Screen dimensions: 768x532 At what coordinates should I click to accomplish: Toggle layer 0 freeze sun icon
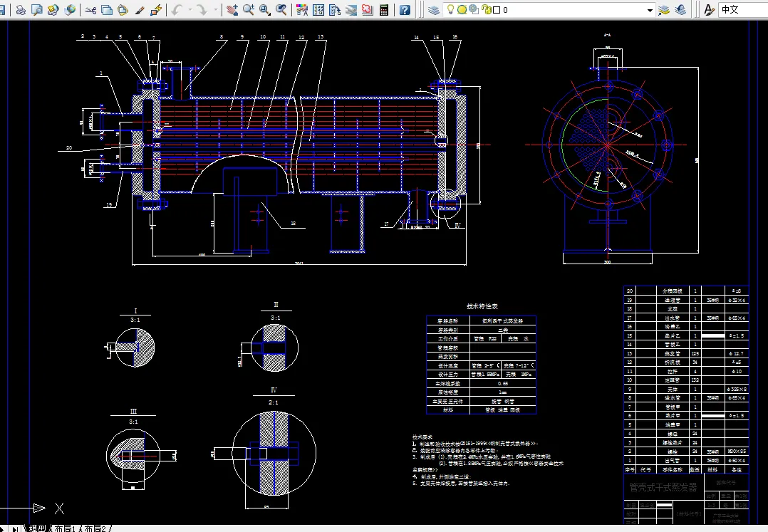[x=462, y=9]
